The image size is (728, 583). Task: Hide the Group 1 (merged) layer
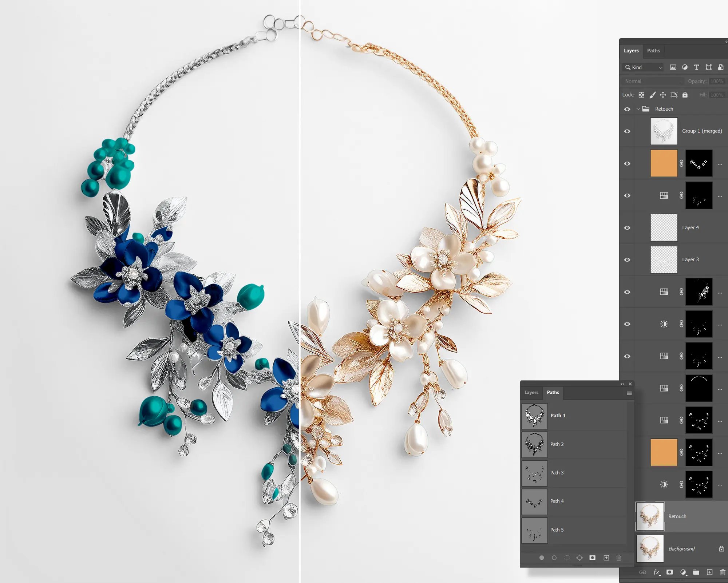627,131
